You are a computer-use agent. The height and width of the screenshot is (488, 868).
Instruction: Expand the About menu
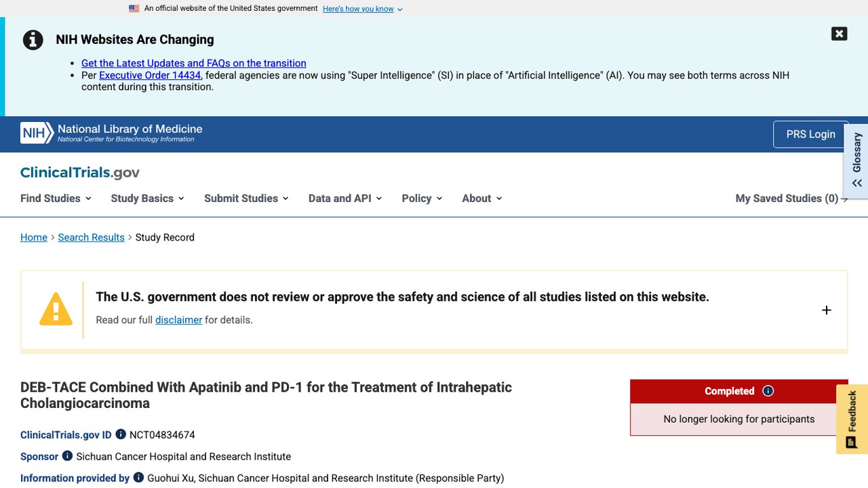(x=482, y=199)
